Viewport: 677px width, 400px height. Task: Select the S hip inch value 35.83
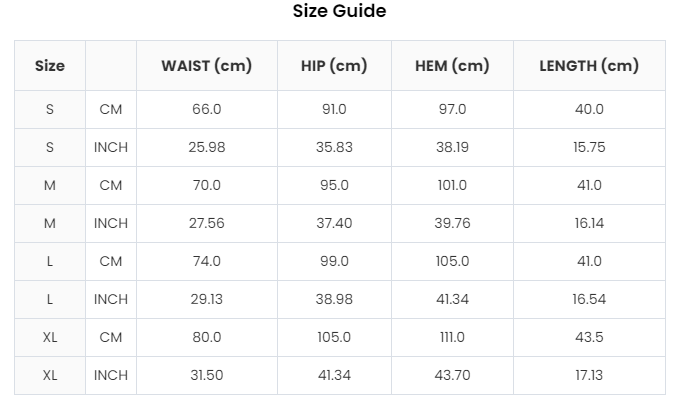pyautogui.click(x=334, y=147)
